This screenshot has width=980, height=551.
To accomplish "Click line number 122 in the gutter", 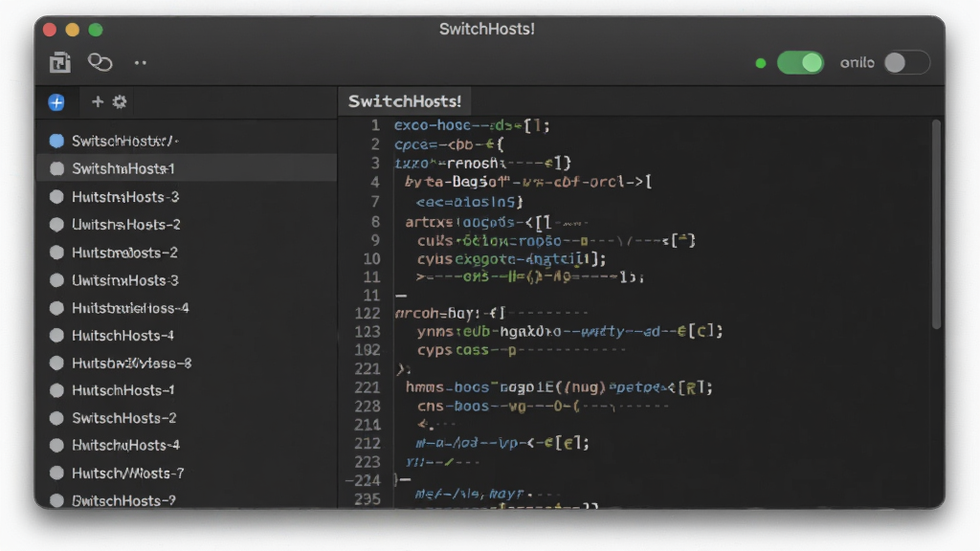I will pyautogui.click(x=367, y=313).
